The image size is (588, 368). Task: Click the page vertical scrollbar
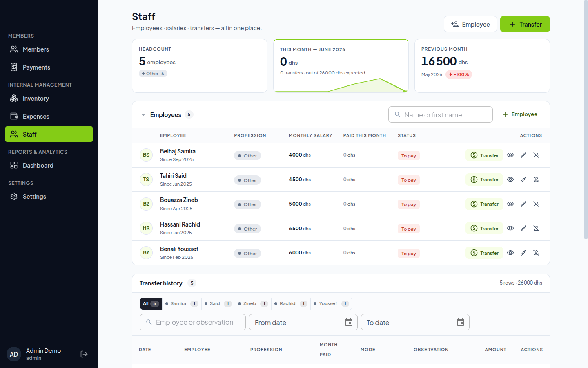[x=586, y=121]
